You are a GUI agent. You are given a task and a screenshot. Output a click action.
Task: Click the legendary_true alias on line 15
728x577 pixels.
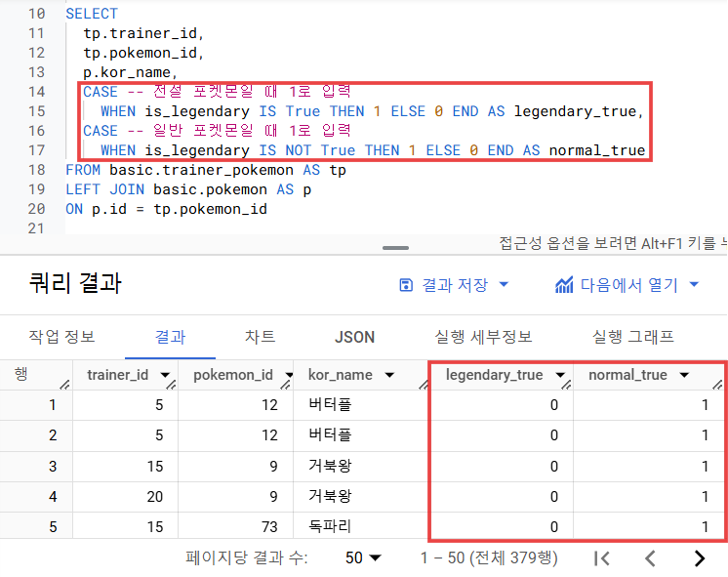[x=575, y=111]
